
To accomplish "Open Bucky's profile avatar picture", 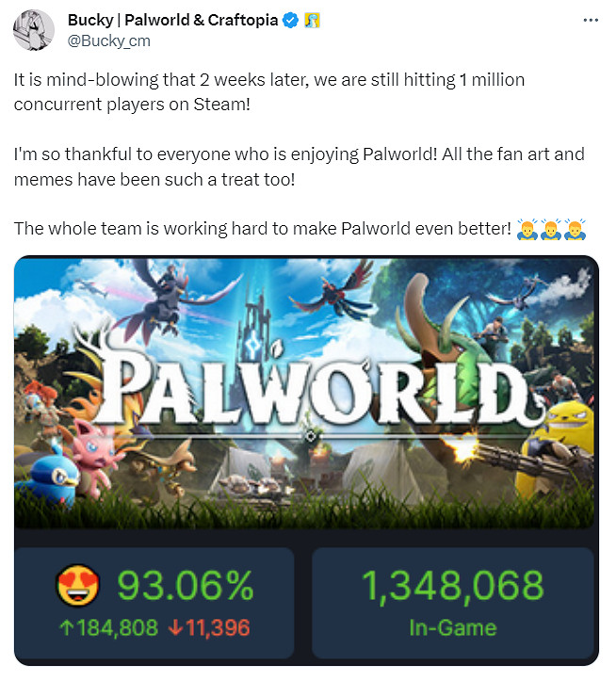I will (34, 30).
